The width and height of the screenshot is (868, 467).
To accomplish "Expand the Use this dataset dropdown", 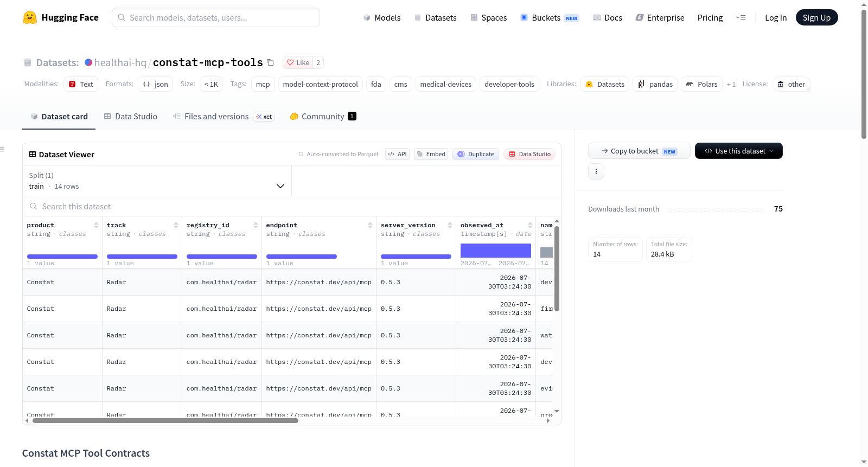I will click(x=738, y=151).
